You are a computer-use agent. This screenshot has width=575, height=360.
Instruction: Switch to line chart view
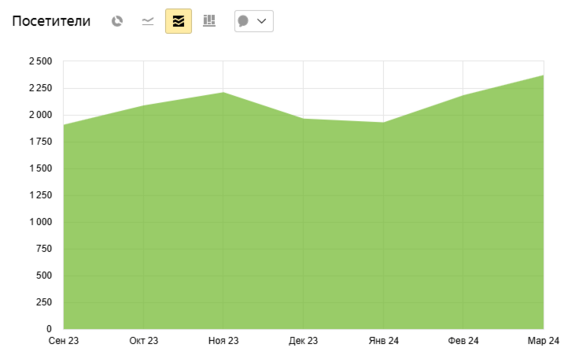148,21
